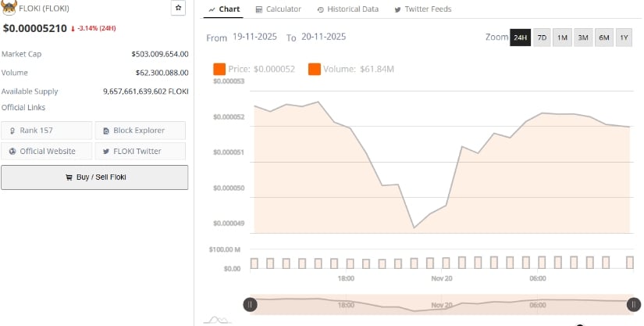Open the Historical Data tab
Screen dimensions: 644x326
tap(347, 9)
